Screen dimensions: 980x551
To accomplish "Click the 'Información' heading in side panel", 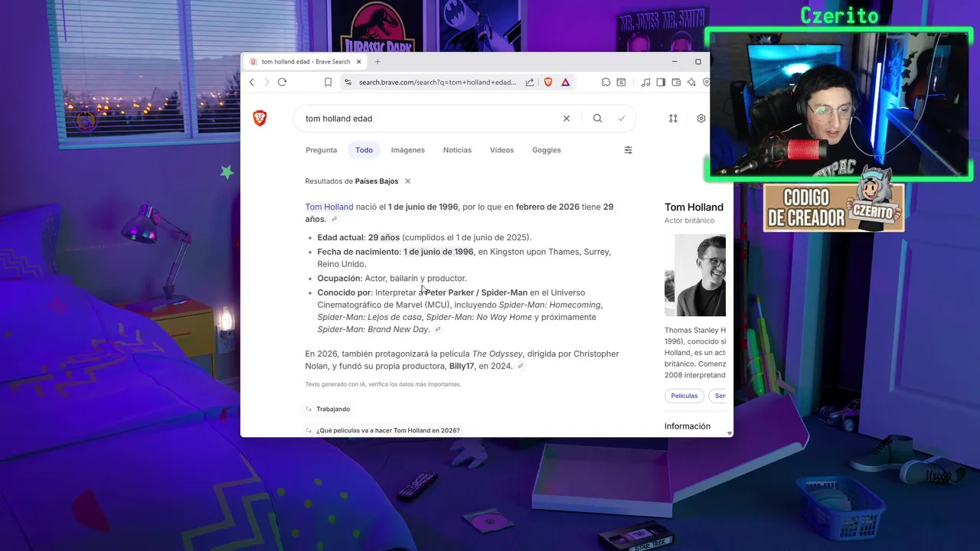I will 688,426.
